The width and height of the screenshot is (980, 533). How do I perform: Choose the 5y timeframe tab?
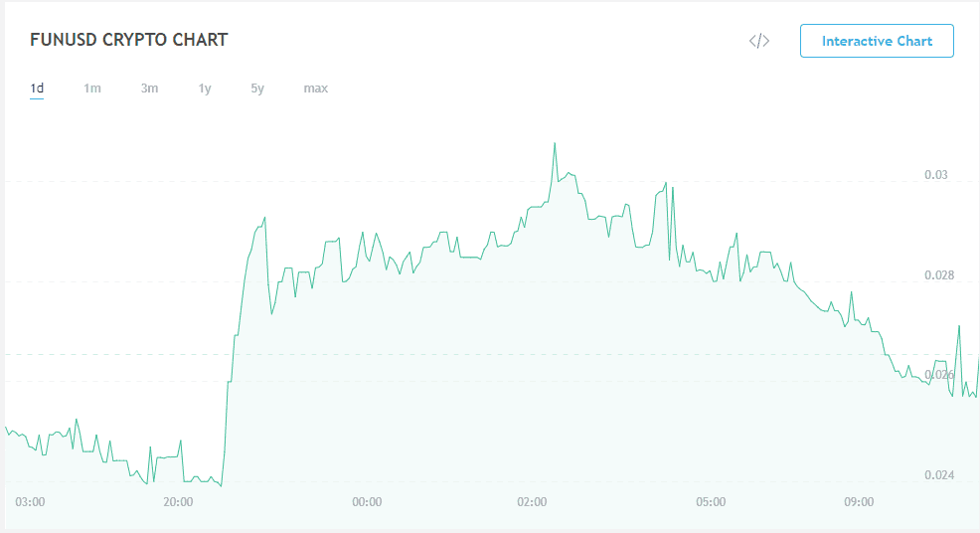[x=257, y=89]
